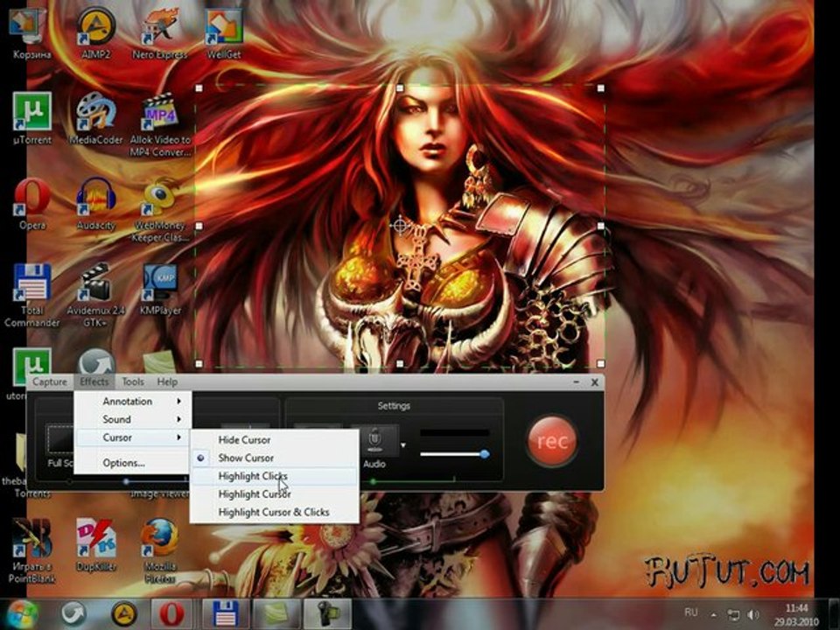Click the top-left capture region handle
This screenshot has height=630, width=840.
(x=199, y=87)
